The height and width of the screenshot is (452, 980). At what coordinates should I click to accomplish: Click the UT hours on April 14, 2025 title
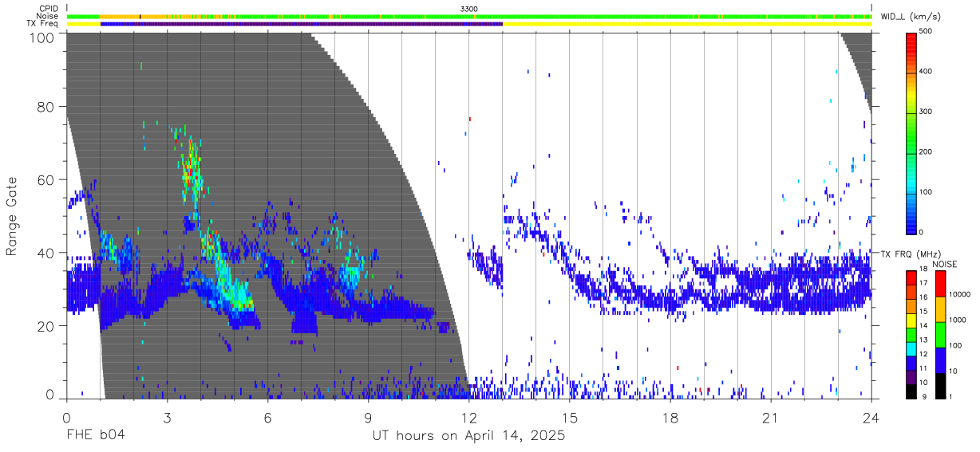[468, 436]
